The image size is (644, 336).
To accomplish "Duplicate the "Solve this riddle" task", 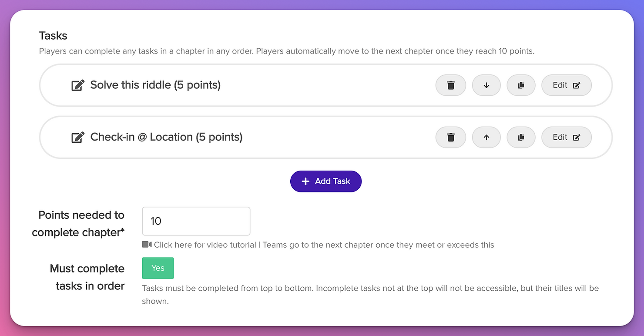I will tap(521, 85).
